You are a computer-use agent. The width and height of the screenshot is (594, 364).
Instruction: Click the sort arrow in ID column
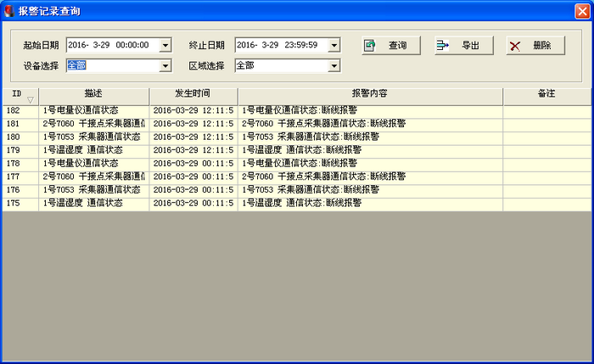pyautogui.click(x=31, y=100)
